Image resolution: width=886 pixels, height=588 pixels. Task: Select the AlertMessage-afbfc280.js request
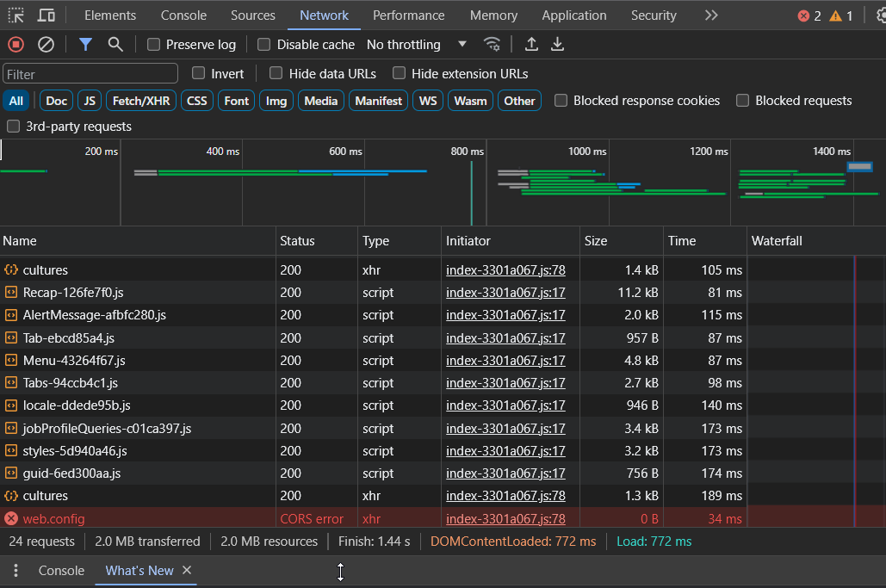tap(95, 315)
